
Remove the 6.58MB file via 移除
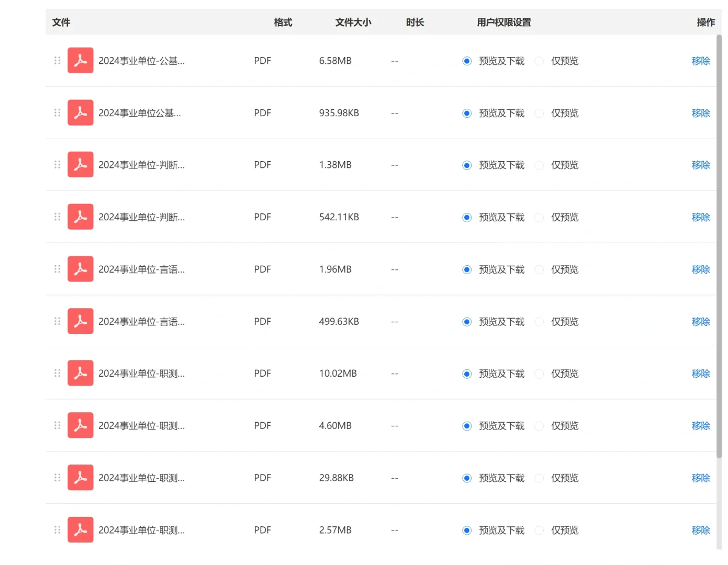pyautogui.click(x=701, y=61)
